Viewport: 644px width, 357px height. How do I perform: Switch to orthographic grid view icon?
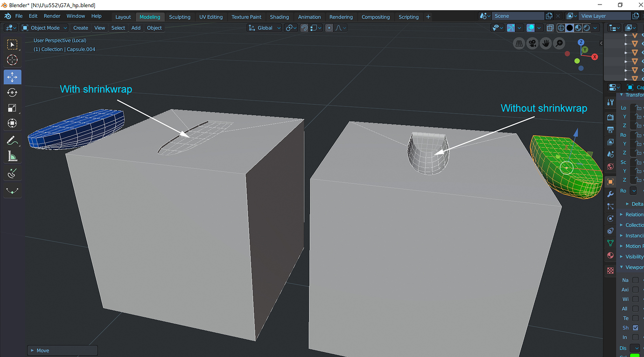518,43
